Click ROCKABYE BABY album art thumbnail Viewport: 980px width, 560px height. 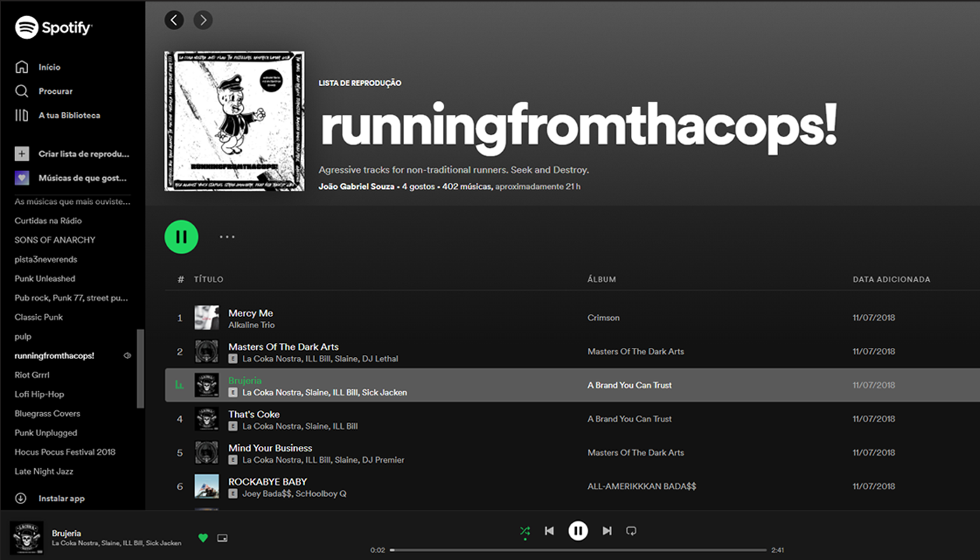coord(206,486)
